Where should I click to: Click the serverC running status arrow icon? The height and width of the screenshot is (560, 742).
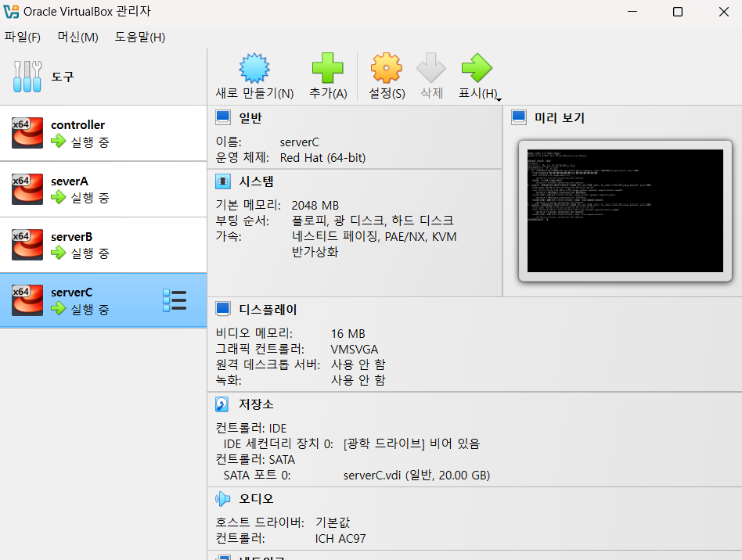[x=58, y=308]
